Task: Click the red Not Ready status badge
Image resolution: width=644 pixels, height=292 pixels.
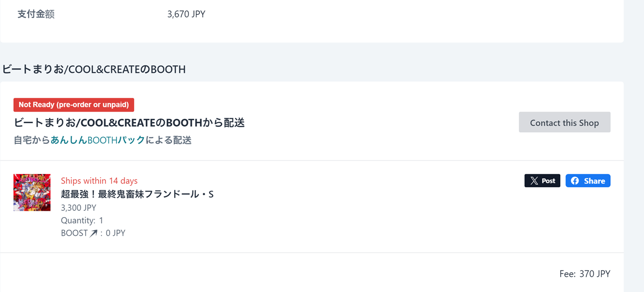Action: pos(73,105)
